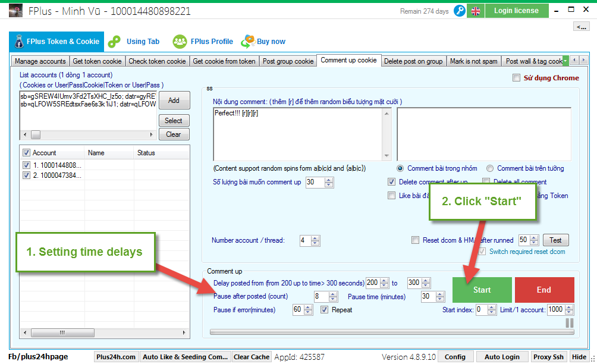597x364 pixels.
Task: Uncheck the Repeat checkbox
Action: tap(325, 310)
